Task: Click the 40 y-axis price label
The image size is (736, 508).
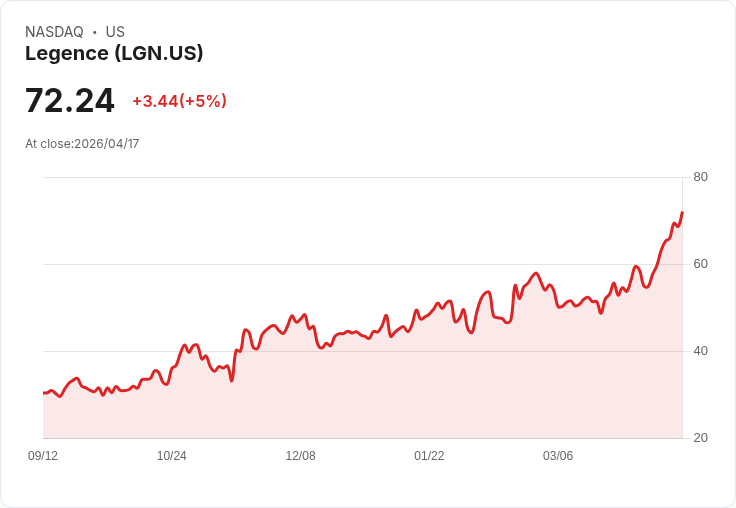Action: 700,351
